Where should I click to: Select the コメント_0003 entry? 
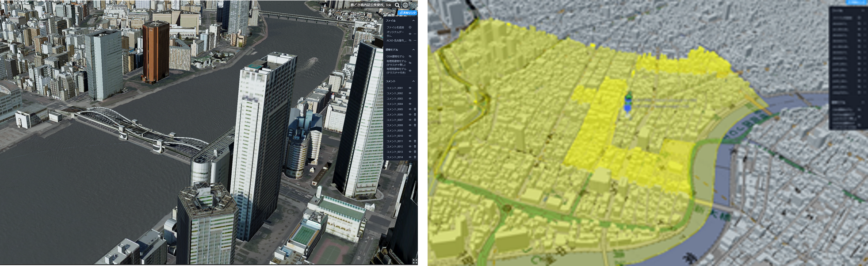[x=395, y=99]
